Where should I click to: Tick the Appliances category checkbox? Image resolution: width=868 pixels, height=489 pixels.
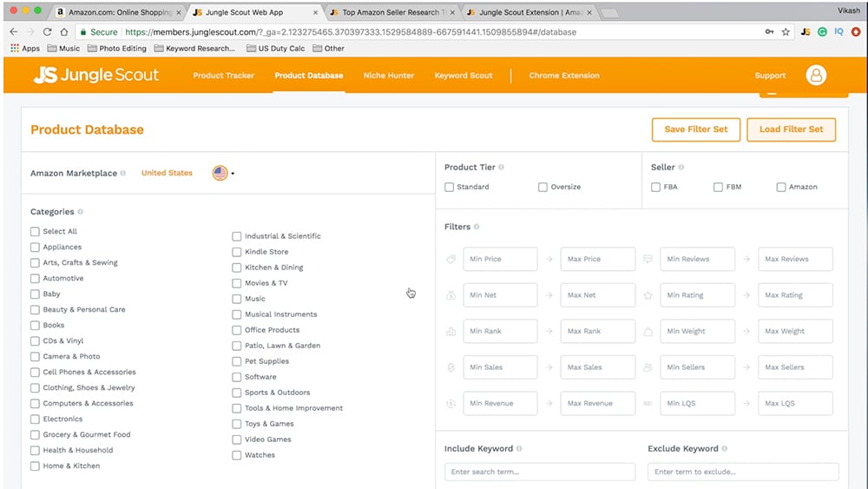[x=35, y=247]
